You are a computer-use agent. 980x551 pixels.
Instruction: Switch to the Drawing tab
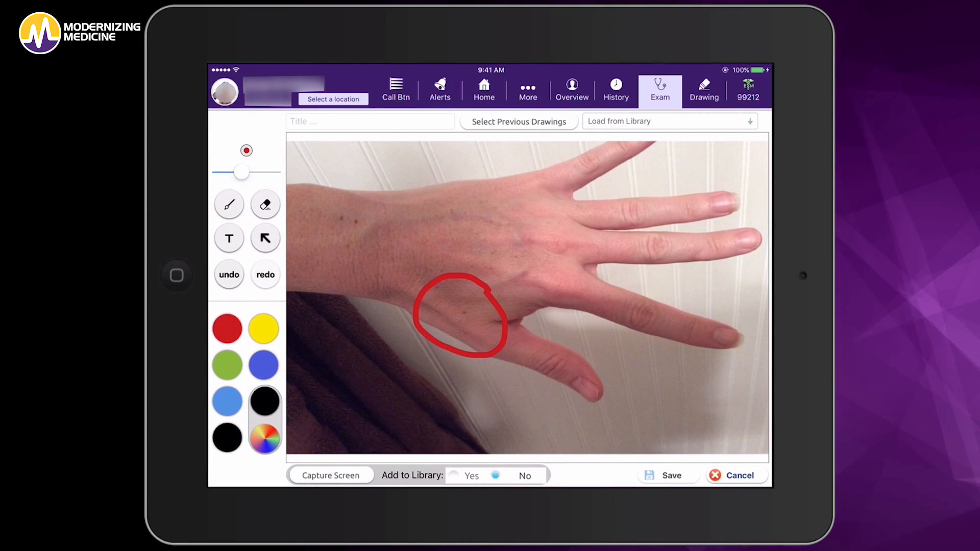point(704,90)
